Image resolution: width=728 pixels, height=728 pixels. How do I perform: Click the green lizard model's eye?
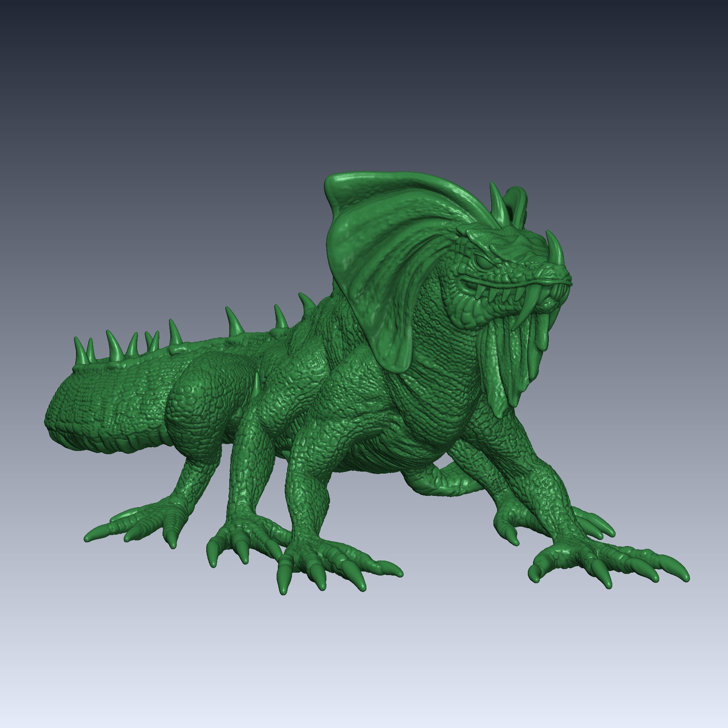(485, 262)
